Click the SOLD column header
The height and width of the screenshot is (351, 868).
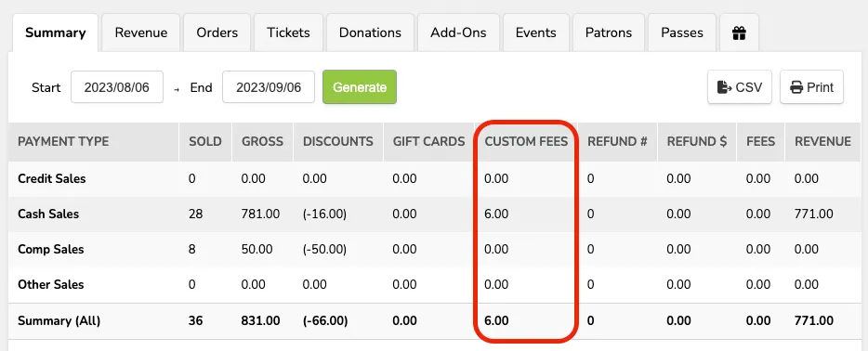[x=205, y=141]
